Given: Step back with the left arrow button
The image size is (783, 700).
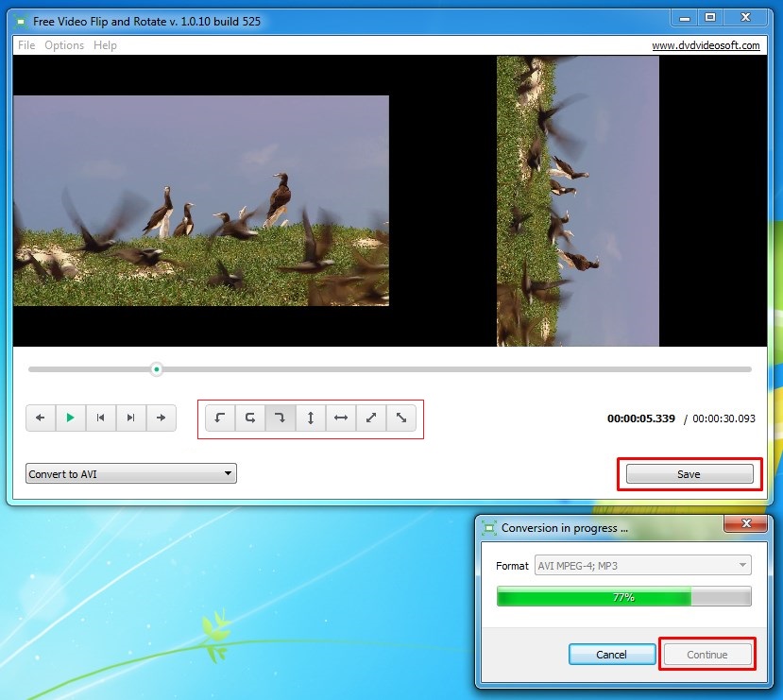Looking at the screenshot, I should (41, 418).
